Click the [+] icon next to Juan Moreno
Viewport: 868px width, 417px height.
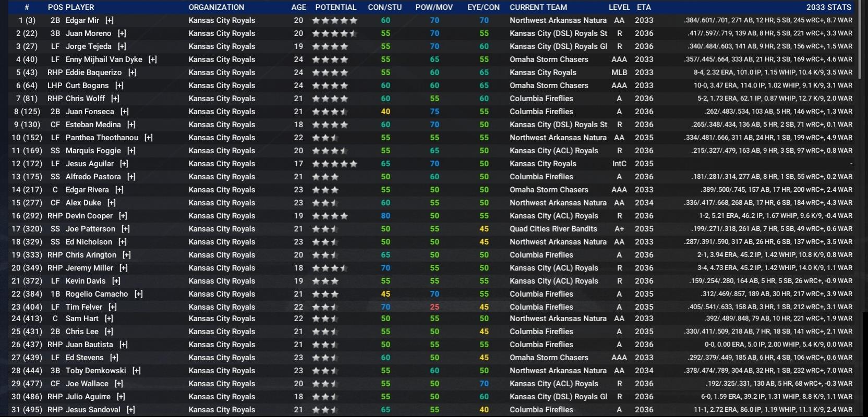click(122, 33)
